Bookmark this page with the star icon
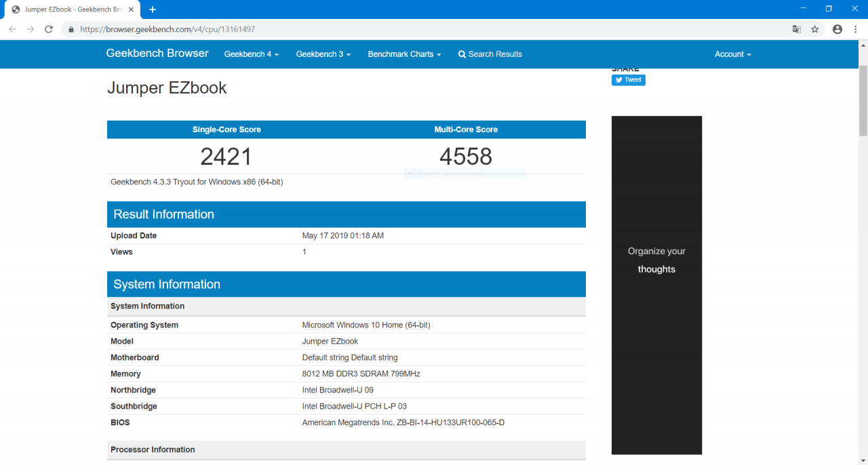Image resolution: width=868 pixels, height=465 pixels. pyautogui.click(x=815, y=29)
